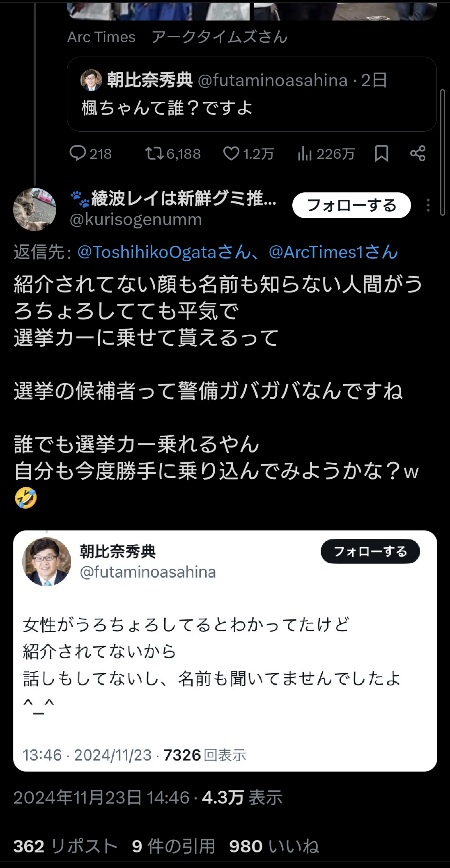Like the post with 1.2万 hearts
This screenshot has width=450, height=868.
231,153
